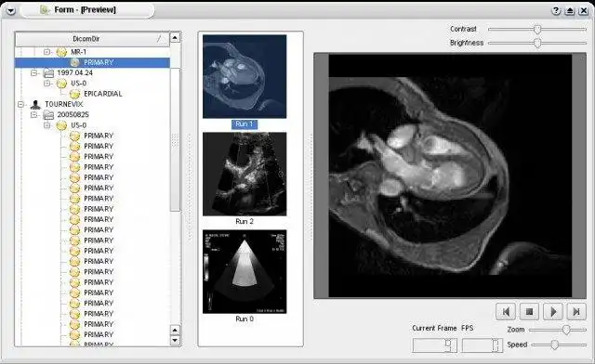The image size is (595, 364).
Task: Click the Current Frame number display
Action: [x=434, y=345]
